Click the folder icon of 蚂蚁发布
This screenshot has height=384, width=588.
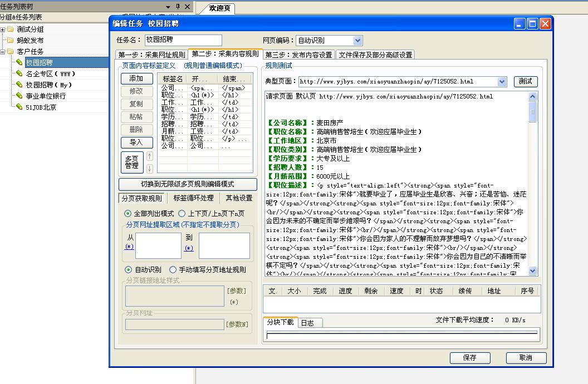click(x=11, y=40)
